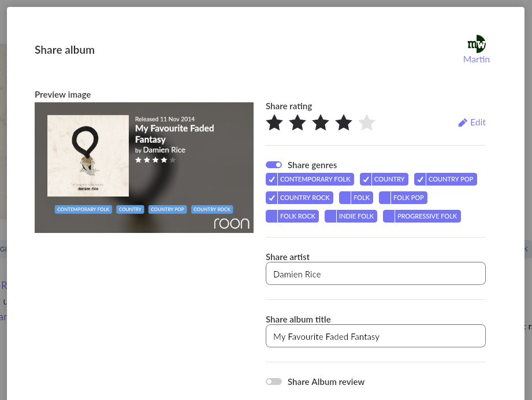Image resolution: width=532 pixels, height=400 pixels.
Task: Click the roon logo in preview image
Action: (x=232, y=223)
